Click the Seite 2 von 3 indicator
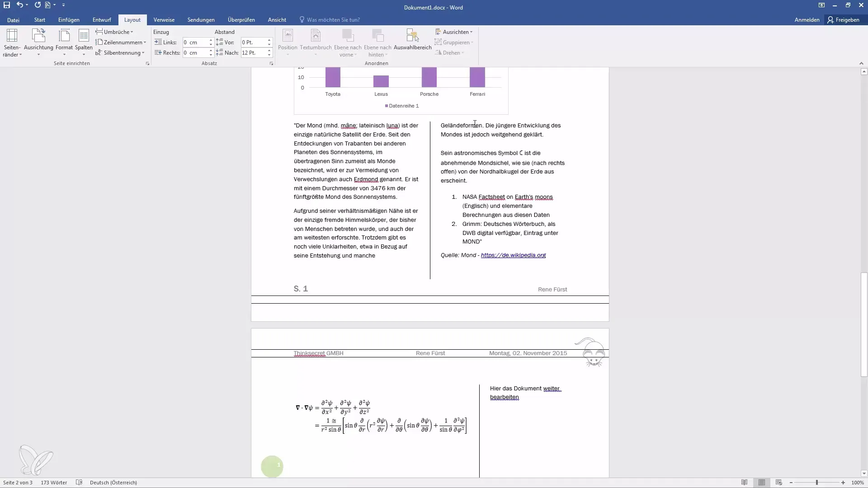Viewport: 868px width, 488px height. 18,483
